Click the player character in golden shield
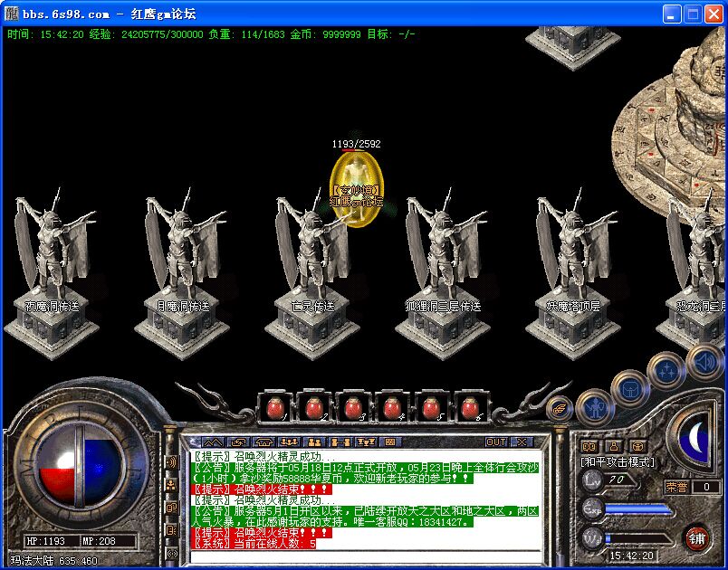The width and height of the screenshot is (728, 570). (x=357, y=190)
